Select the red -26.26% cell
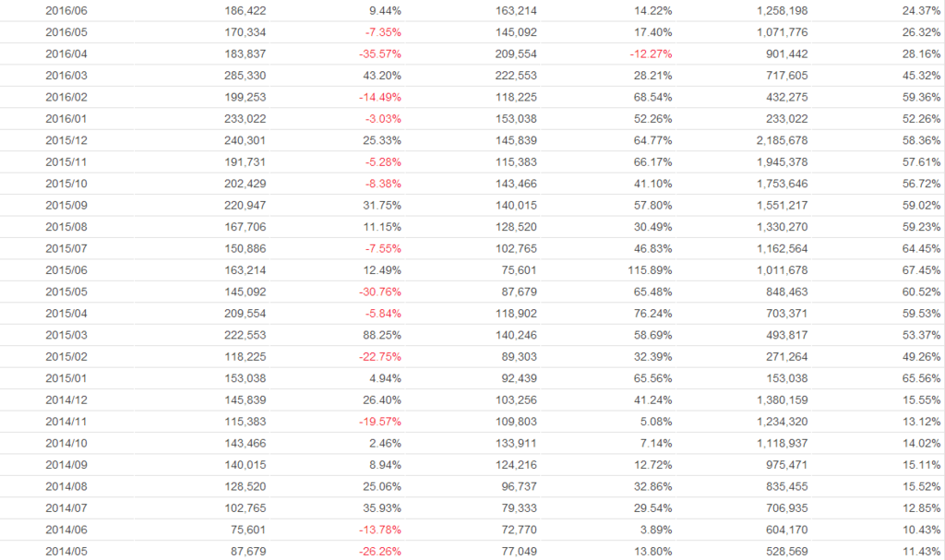 (x=380, y=551)
